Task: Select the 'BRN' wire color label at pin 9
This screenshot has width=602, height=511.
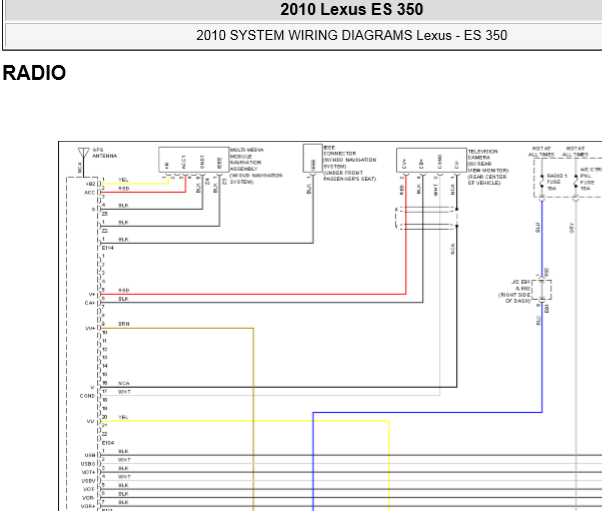Action: pyautogui.click(x=124, y=324)
